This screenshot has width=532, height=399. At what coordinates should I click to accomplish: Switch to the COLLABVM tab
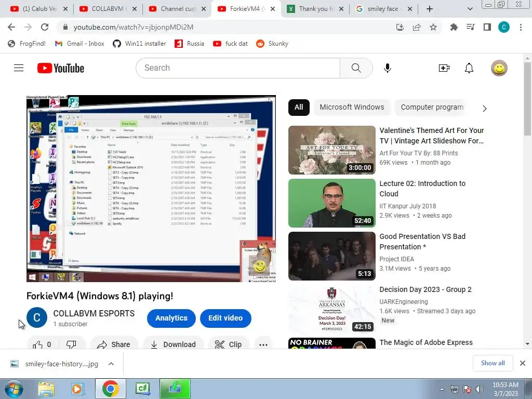click(108, 9)
